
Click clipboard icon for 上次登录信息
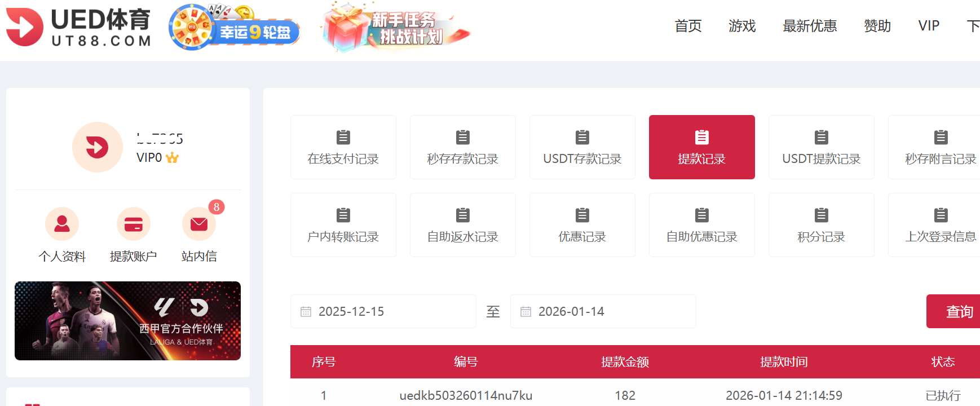(941, 215)
